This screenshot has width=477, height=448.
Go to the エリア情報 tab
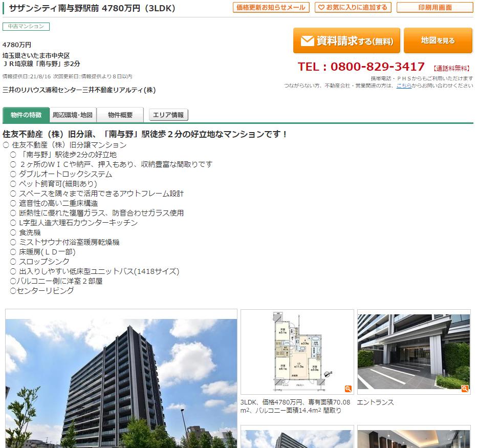pos(168,115)
